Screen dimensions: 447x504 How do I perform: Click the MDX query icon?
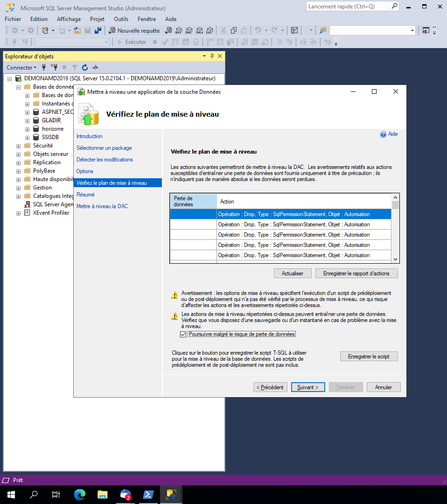(x=179, y=30)
